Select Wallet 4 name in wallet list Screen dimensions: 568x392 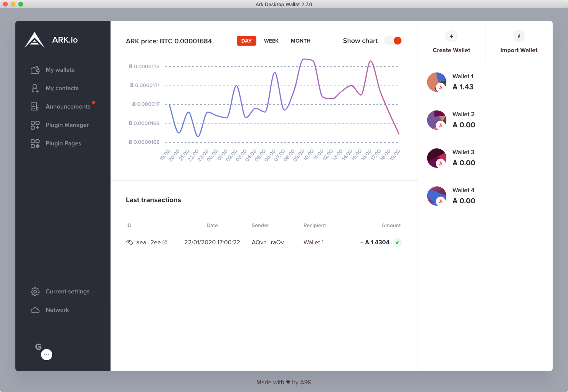coord(463,190)
